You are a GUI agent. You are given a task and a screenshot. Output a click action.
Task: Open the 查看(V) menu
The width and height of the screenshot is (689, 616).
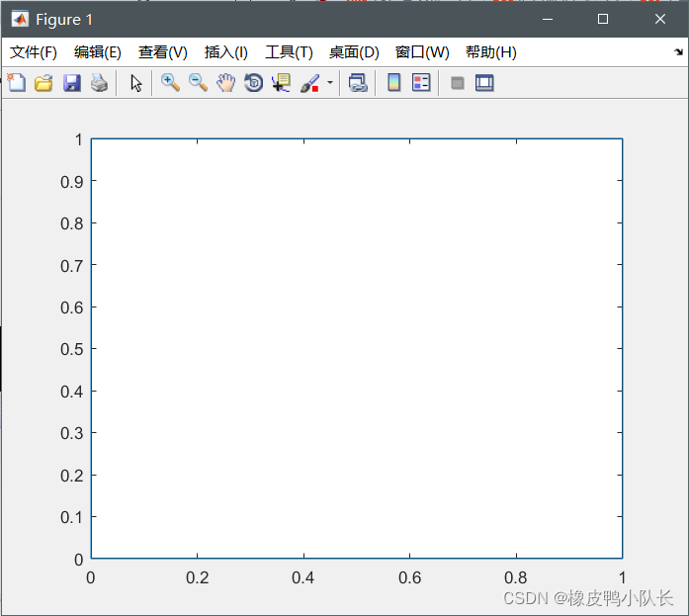click(163, 52)
